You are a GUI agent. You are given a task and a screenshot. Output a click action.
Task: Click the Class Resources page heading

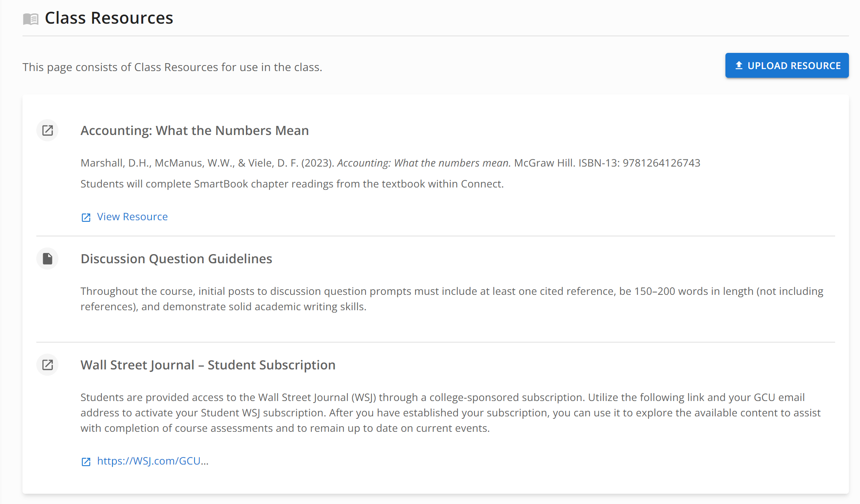[x=109, y=18]
